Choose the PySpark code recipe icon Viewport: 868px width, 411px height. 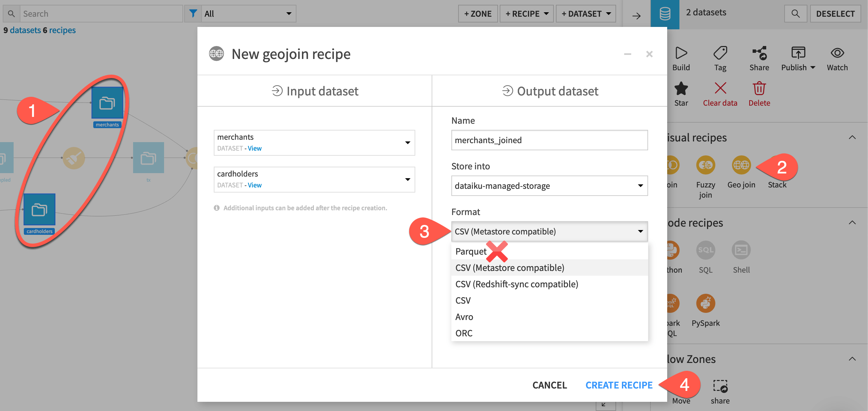pos(706,303)
